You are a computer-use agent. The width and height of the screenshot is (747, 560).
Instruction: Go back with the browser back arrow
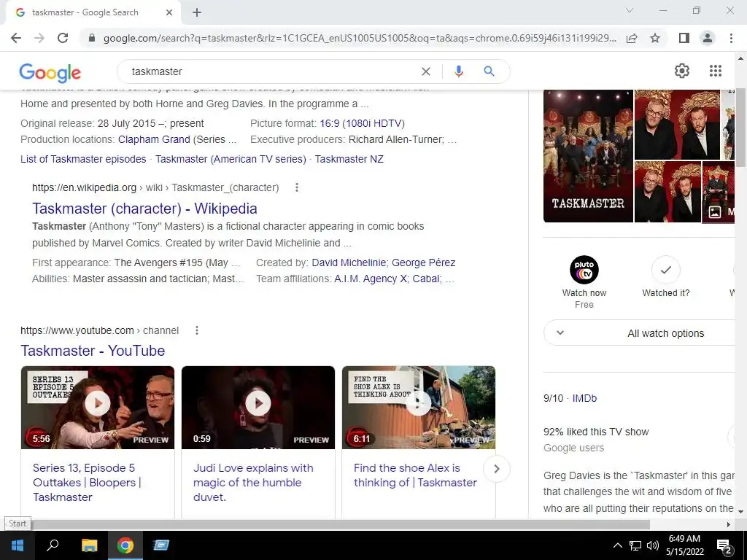pyautogui.click(x=16, y=38)
